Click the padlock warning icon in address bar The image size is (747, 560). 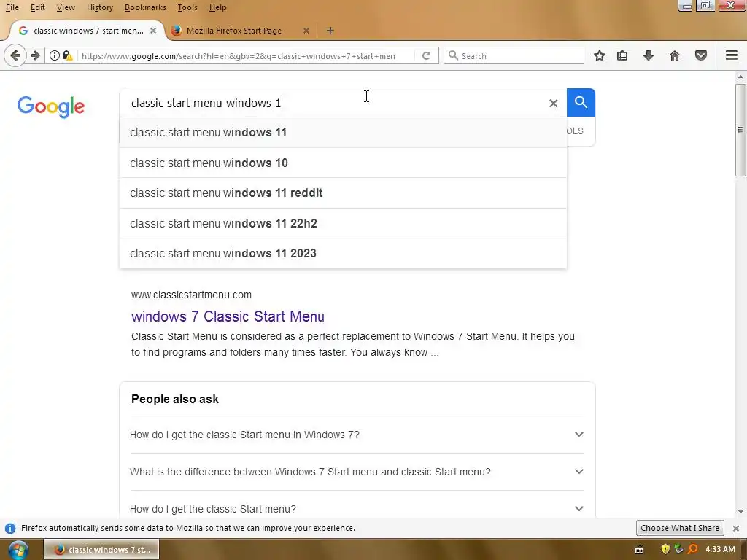click(x=68, y=55)
